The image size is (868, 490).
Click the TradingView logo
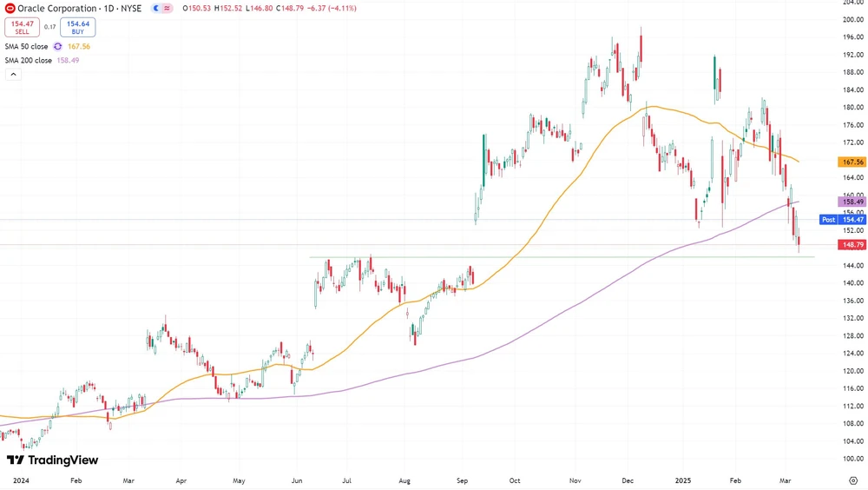tap(53, 460)
